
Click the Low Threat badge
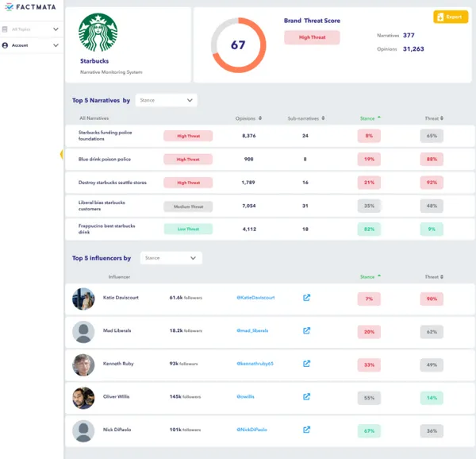click(188, 229)
